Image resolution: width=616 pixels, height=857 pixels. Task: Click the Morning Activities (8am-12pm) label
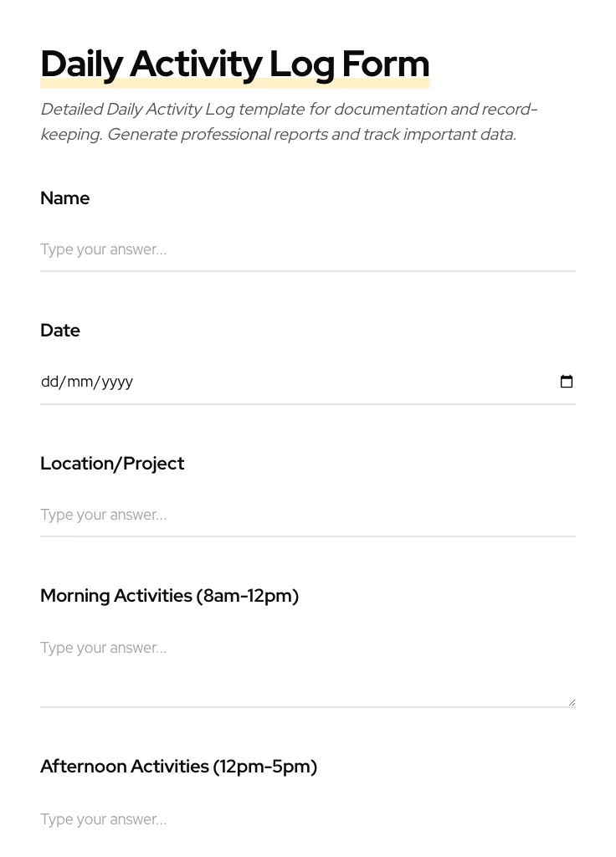click(x=169, y=596)
